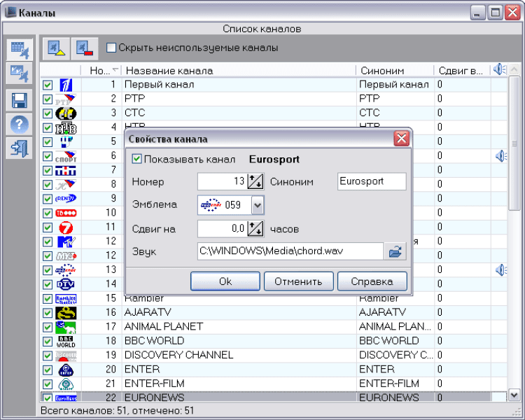Click the exit door icon in sidebar
This screenshot has height=420, width=525.
pyautogui.click(x=20, y=148)
